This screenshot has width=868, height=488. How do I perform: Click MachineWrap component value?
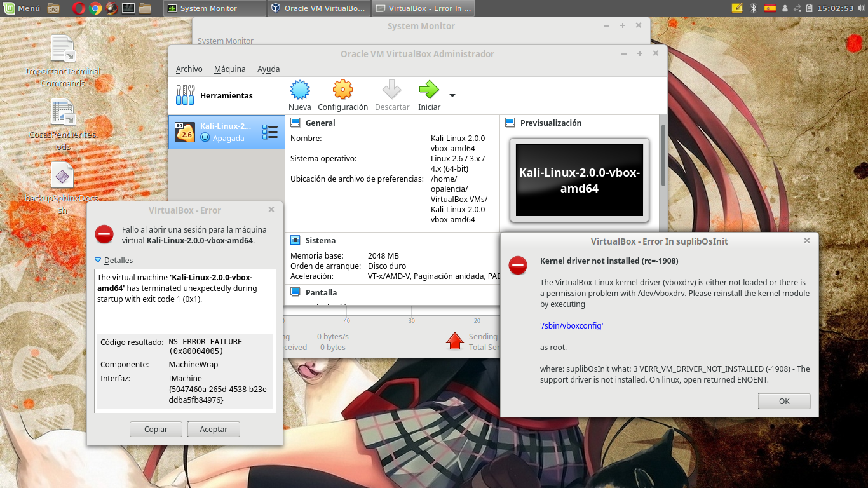pos(193,365)
